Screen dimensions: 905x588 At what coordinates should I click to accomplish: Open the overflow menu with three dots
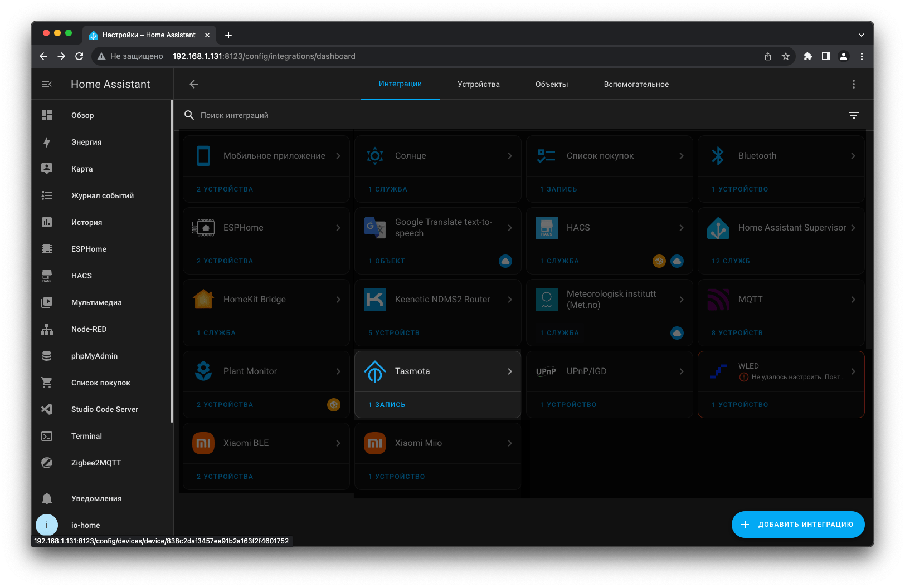(853, 84)
